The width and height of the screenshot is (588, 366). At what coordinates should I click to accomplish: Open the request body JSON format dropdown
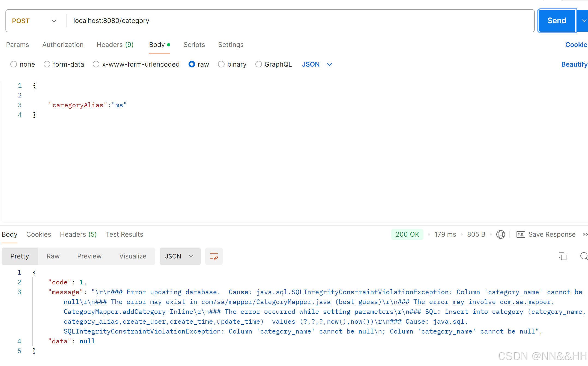317,64
